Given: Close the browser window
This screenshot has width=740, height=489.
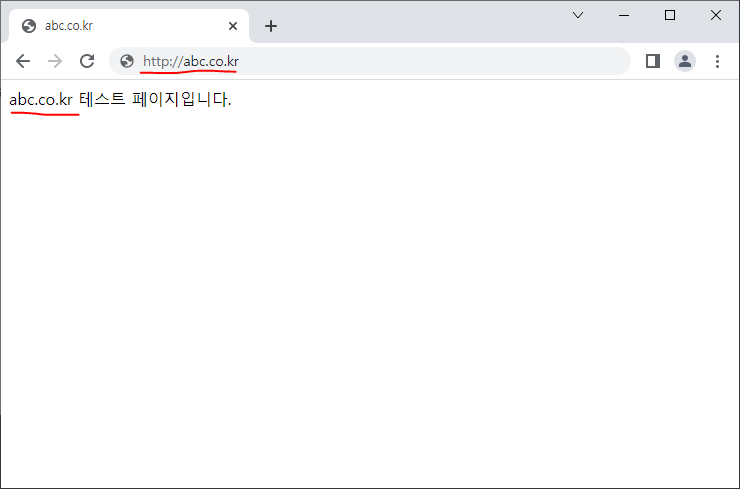Looking at the screenshot, I should (715, 15).
